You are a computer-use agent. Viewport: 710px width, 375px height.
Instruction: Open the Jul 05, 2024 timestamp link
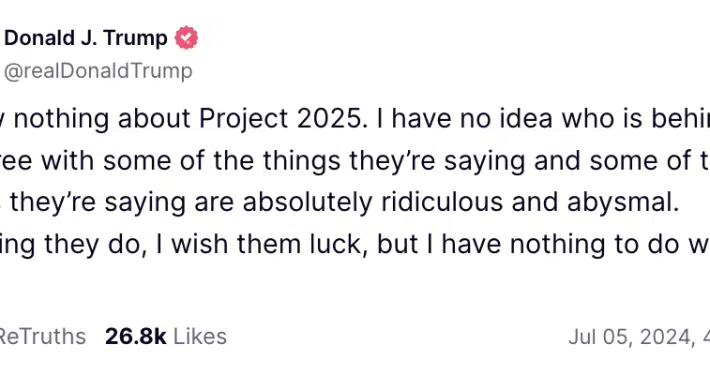(x=638, y=337)
